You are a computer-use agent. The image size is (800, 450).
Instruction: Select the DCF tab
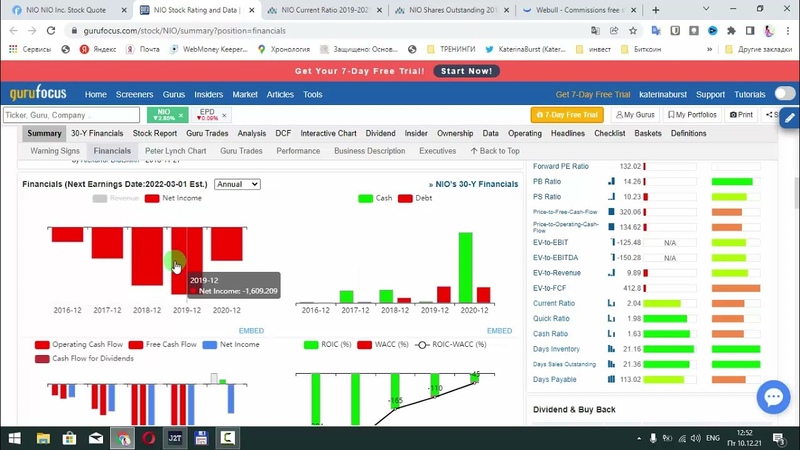coord(283,133)
